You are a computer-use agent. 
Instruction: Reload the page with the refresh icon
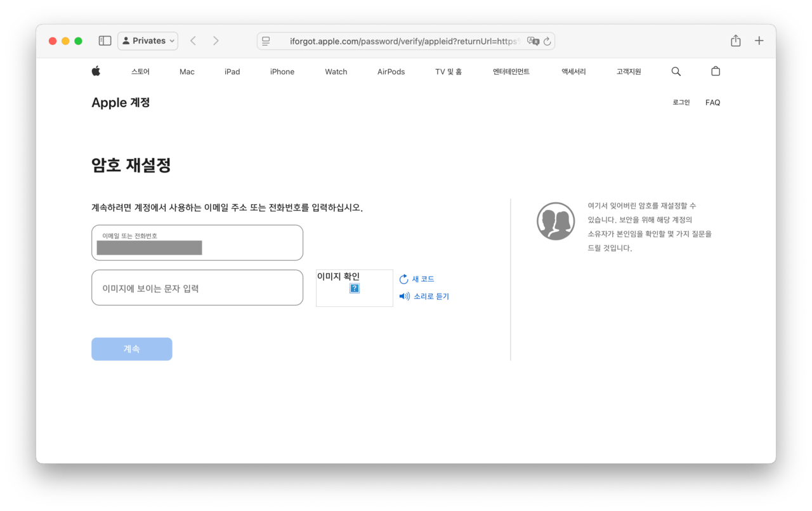click(547, 41)
